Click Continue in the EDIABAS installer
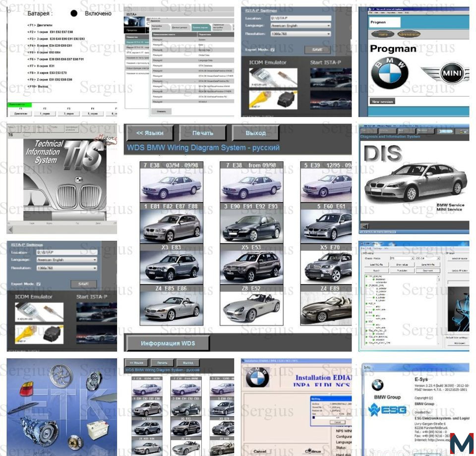Screen dimensions: 476x456 pyautogui.click(x=313, y=452)
